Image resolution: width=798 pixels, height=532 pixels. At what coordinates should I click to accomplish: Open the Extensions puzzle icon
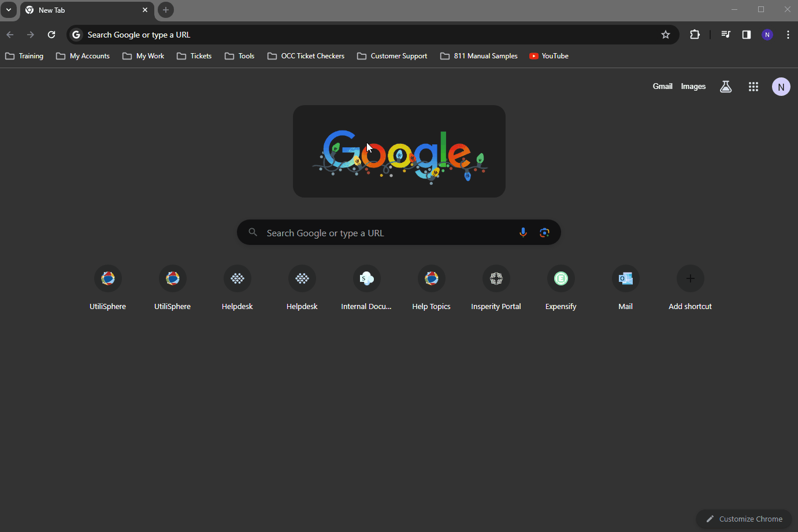[695, 35]
